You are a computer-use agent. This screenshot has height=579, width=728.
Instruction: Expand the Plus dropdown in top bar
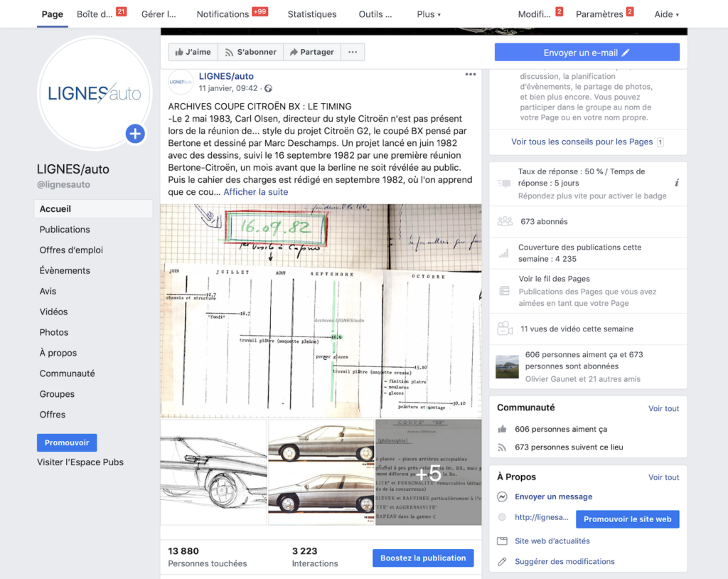(x=428, y=14)
